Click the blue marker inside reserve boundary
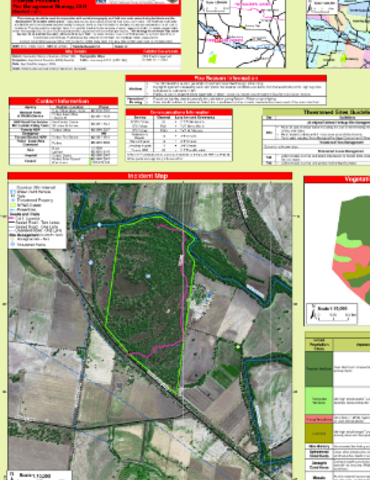The width and height of the screenshot is (370, 480). point(148,276)
